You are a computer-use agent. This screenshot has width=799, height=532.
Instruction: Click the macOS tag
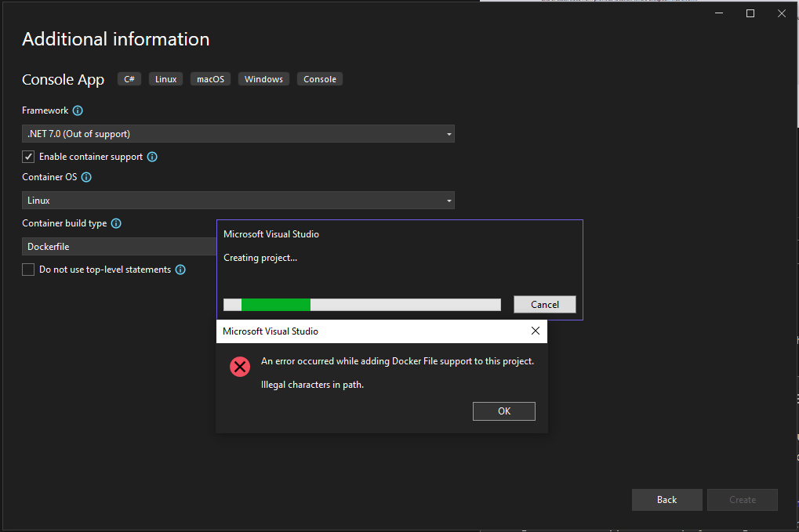coord(210,79)
